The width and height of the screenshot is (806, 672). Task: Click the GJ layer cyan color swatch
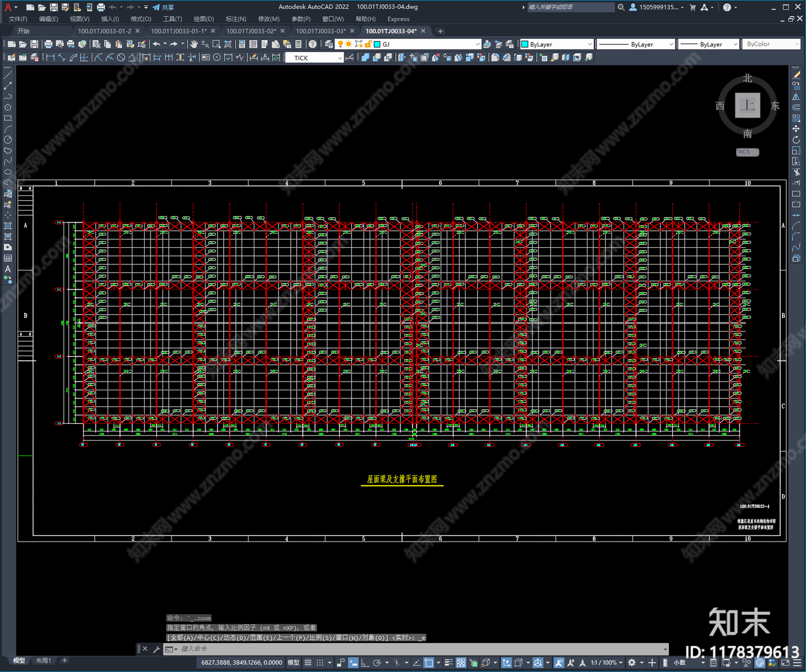377,44
